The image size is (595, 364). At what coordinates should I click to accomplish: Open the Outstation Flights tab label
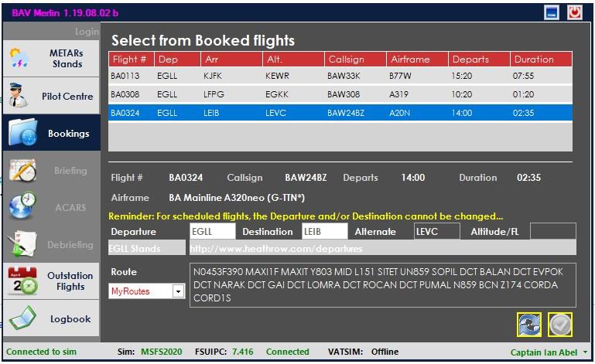(70, 281)
